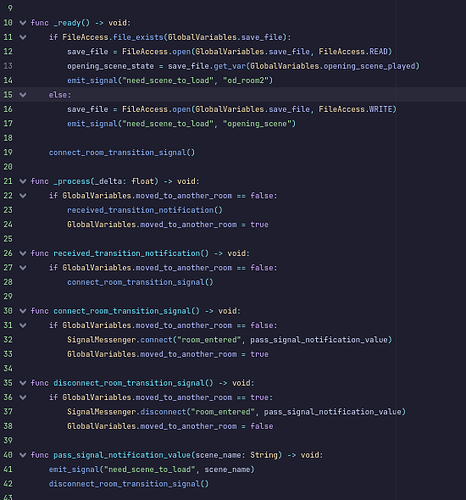Click the "room_entered" string on line 32
The width and height of the screenshot is (466, 500).
(209, 340)
